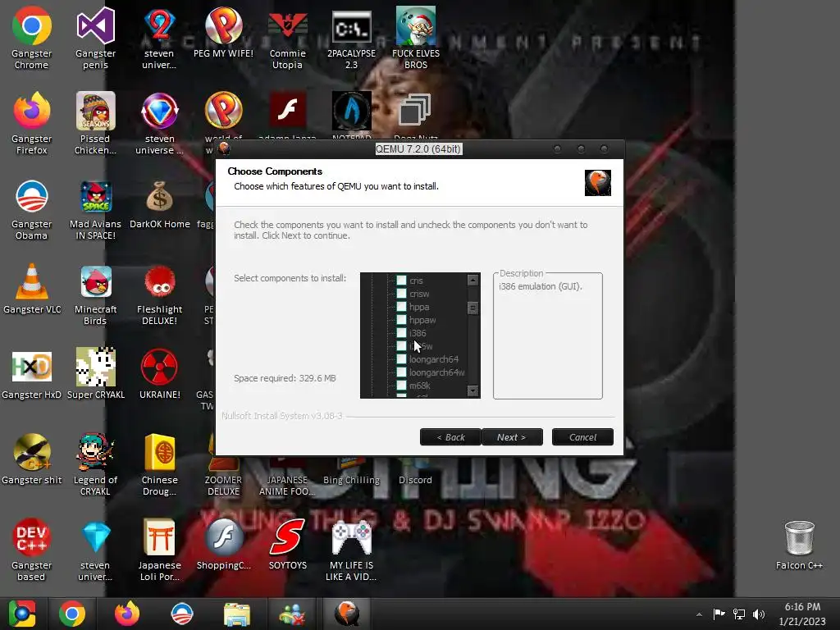The width and height of the screenshot is (840, 630).
Task: Check the hppaw component checkbox
Action: (x=401, y=320)
